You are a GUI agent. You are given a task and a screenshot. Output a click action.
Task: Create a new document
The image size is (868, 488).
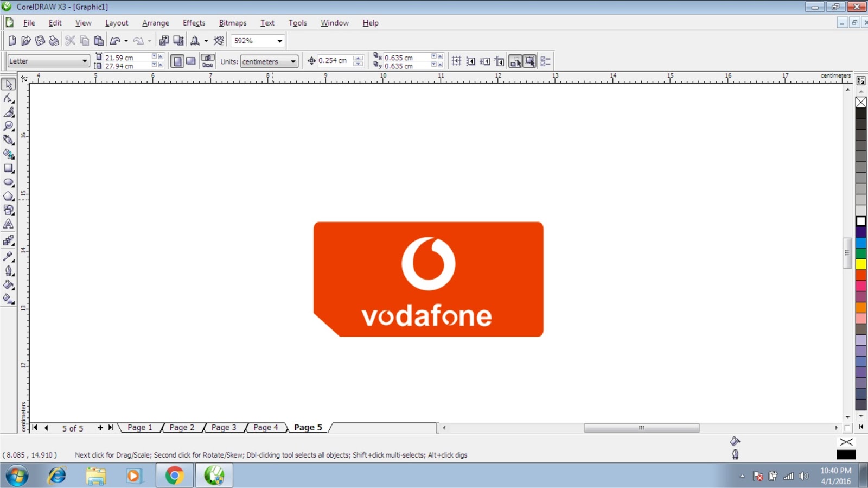pos(12,41)
